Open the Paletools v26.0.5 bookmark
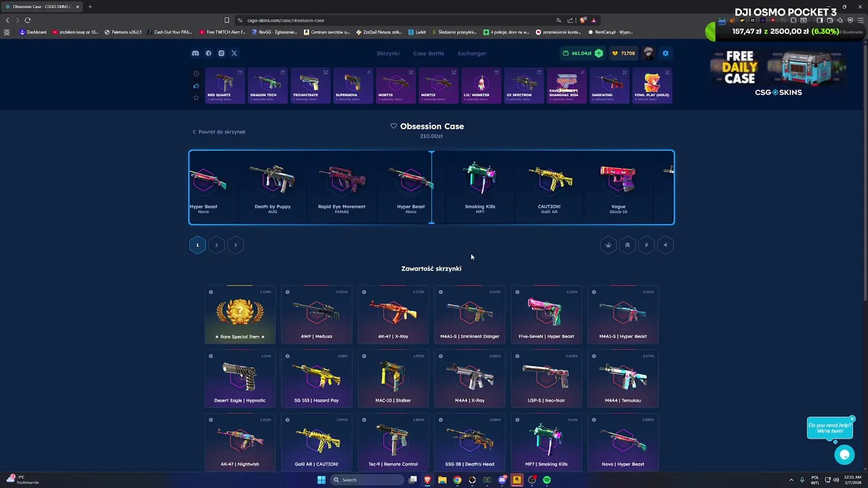The width and height of the screenshot is (868, 488). click(123, 32)
